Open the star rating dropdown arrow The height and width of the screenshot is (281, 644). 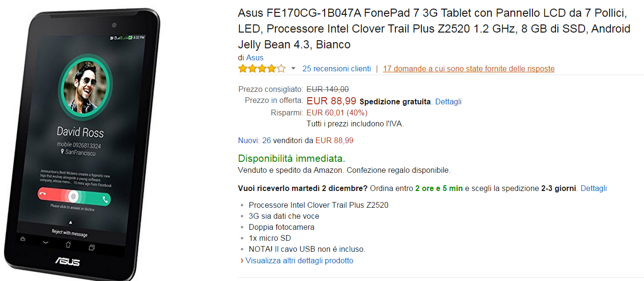(x=293, y=69)
